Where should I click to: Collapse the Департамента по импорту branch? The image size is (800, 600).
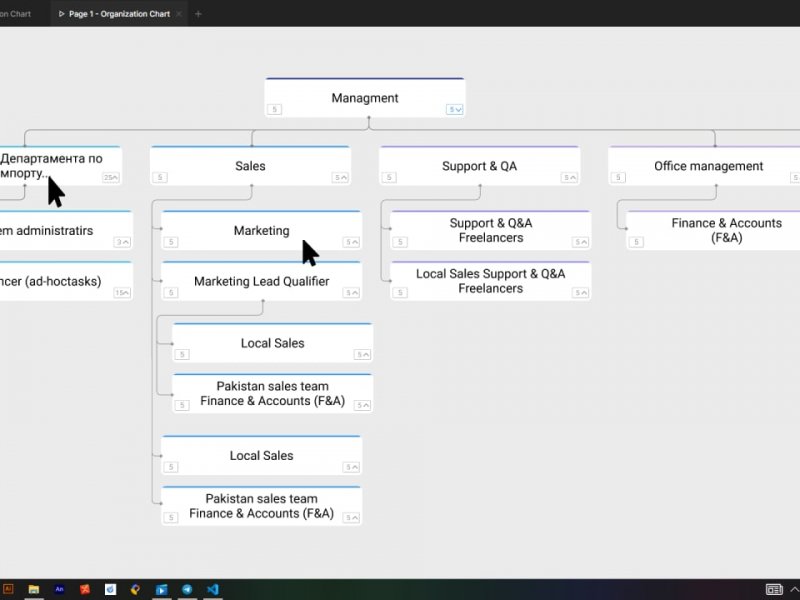click(111, 178)
